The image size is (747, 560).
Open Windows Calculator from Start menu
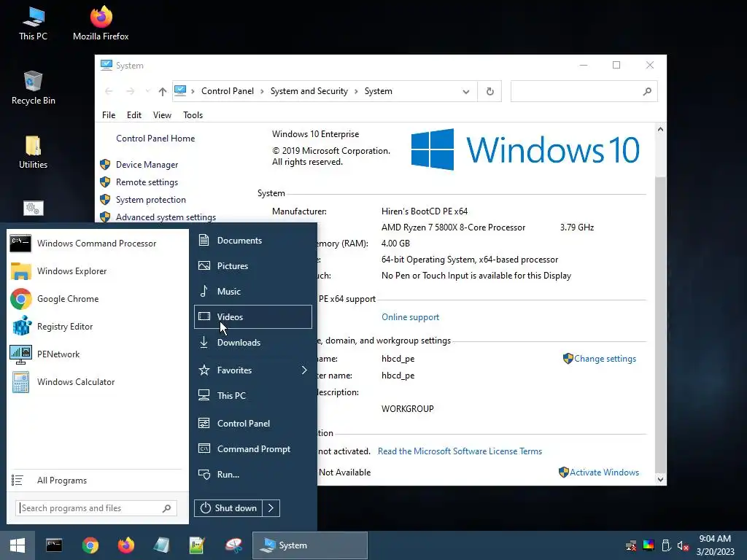tap(97, 382)
